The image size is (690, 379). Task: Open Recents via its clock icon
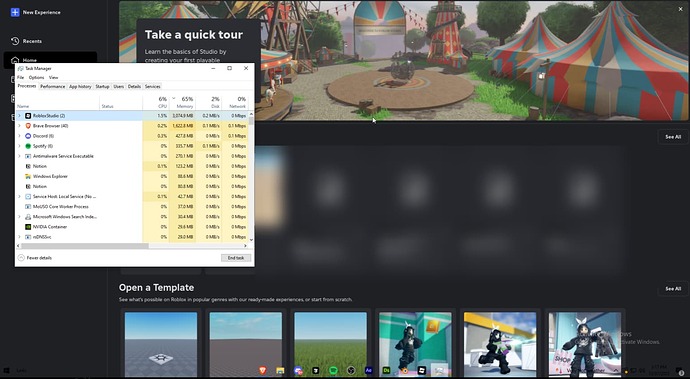coord(15,41)
